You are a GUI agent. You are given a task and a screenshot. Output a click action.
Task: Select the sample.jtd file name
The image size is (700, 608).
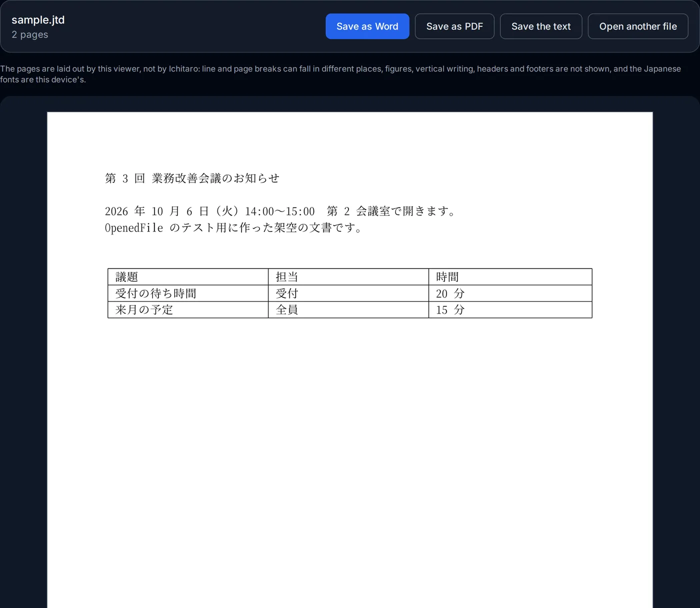38,20
